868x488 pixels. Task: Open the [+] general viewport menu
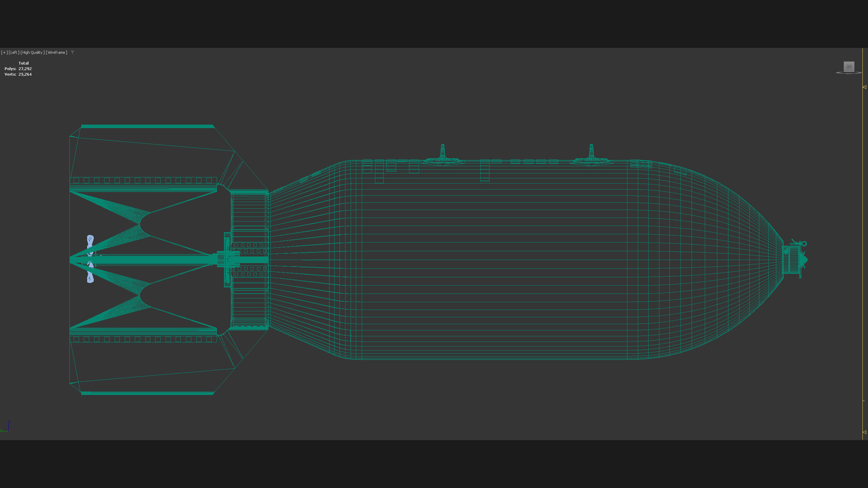click(4, 52)
